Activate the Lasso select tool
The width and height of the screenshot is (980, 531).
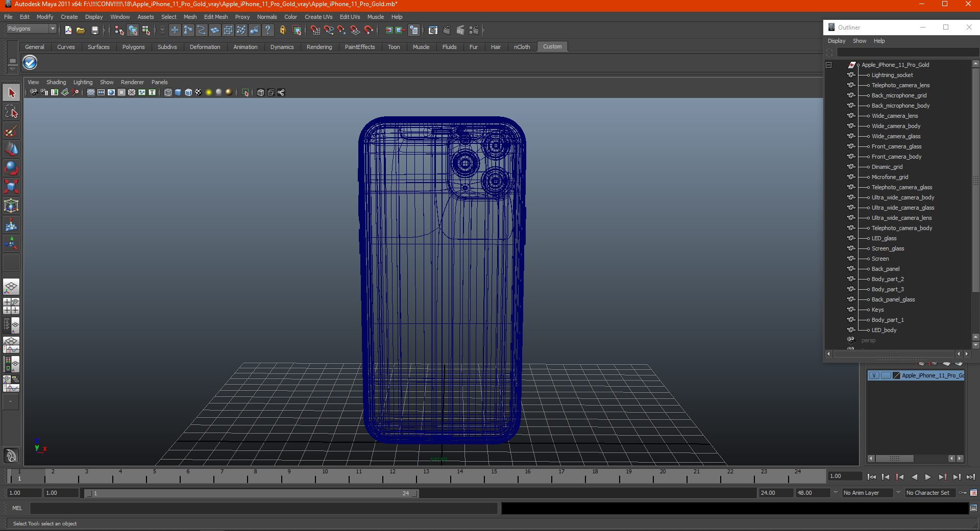tap(11, 112)
